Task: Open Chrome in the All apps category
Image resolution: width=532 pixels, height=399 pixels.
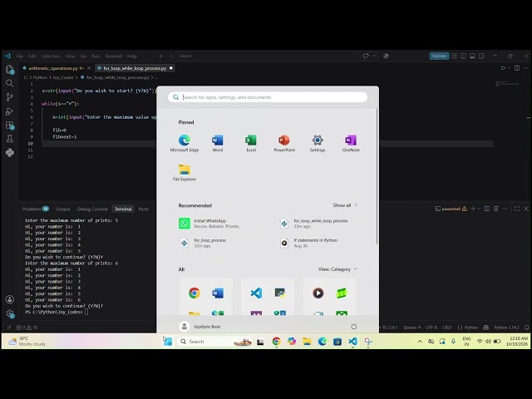Action: tap(195, 293)
